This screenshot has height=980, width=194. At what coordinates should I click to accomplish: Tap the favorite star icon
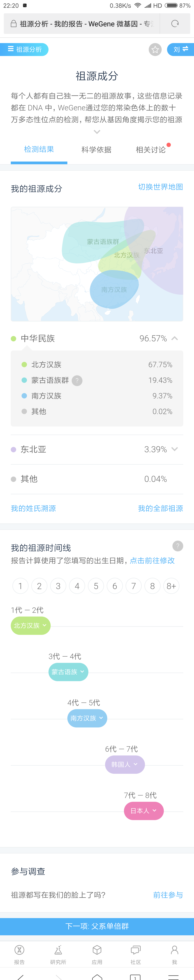tap(155, 50)
